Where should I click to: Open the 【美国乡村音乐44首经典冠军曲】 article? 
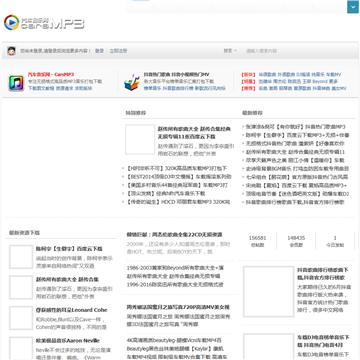point(177,185)
